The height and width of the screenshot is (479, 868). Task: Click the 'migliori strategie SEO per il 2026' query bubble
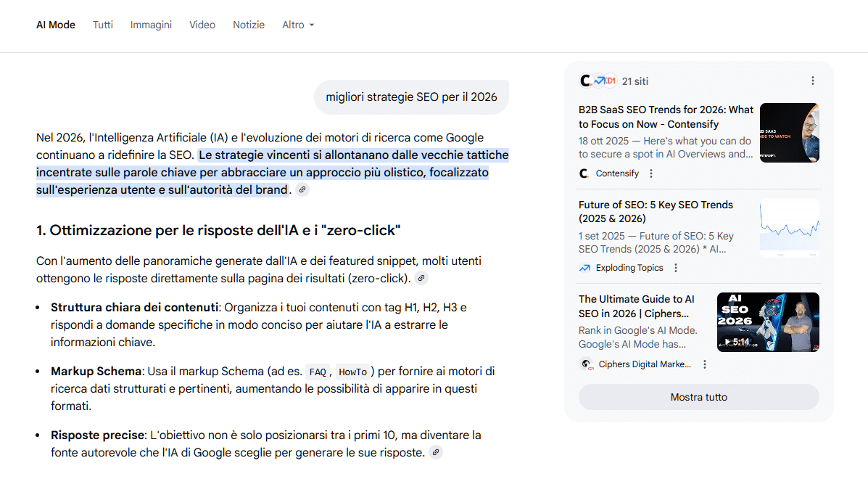coord(411,97)
